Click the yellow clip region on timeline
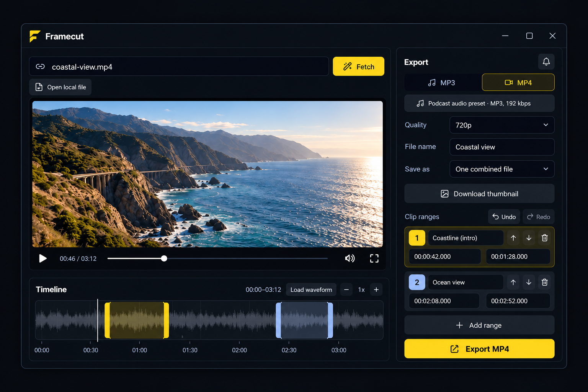The width and height of the screenshot is (588, 392). (137, 320)
